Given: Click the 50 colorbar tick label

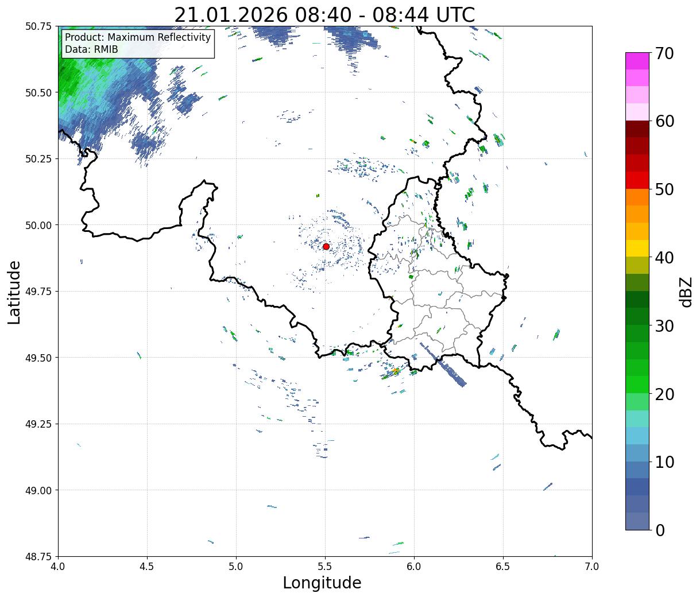Looking at the screenshot, I should (x=664, y=189).
